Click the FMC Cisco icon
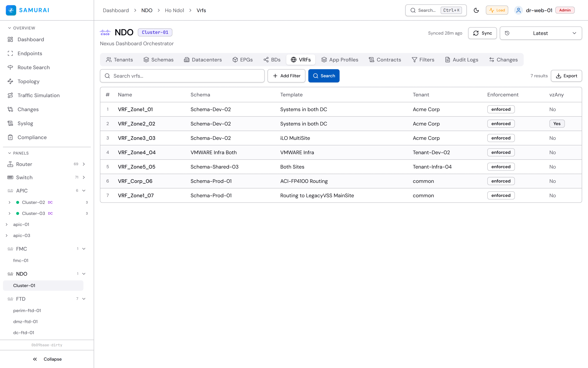This screenshot has height=368, width=588. 10,249
